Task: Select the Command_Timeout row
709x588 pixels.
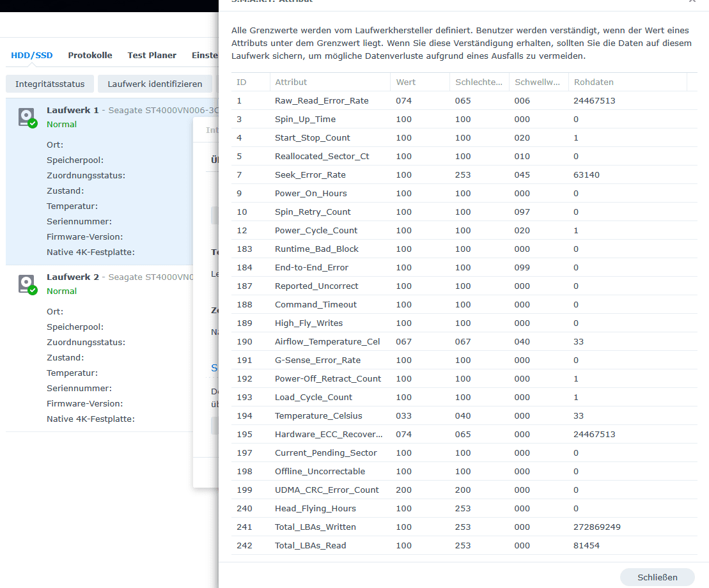Action: pyautogui.click(x=464, y=304)
